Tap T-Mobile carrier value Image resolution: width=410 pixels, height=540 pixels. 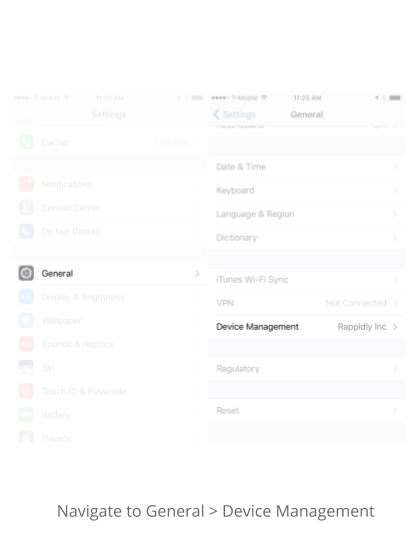tap(171, 142)
